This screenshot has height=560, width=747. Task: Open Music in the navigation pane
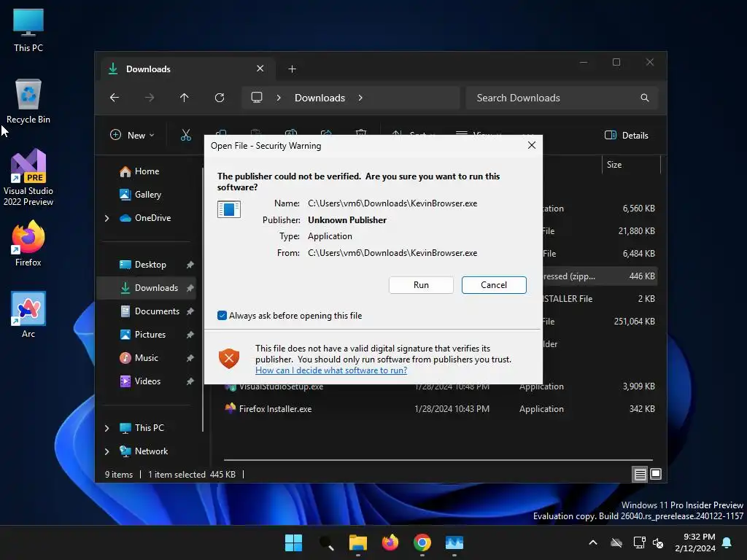[x=146, y=357]
